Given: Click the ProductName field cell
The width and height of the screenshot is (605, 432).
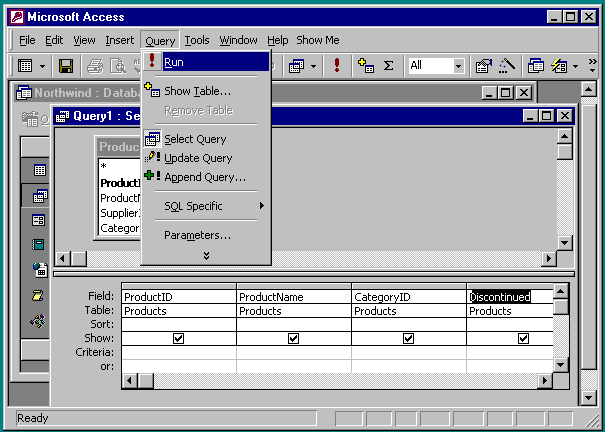Looking at the screenshot, I should tap(294, 297).
